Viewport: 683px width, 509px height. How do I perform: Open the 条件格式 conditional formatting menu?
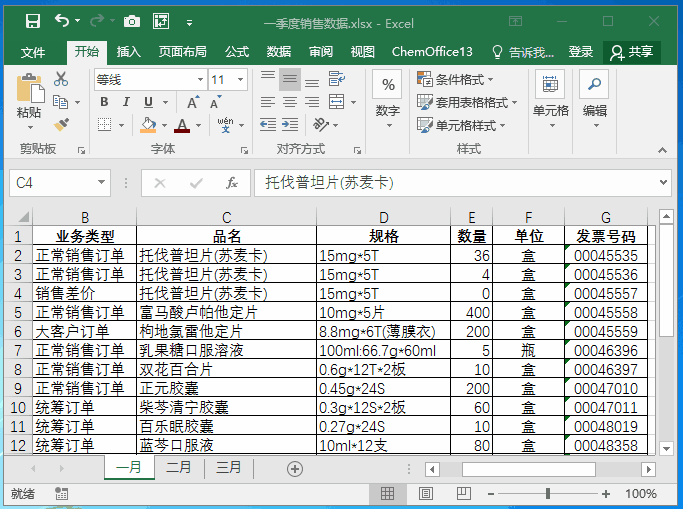(455, 80)
